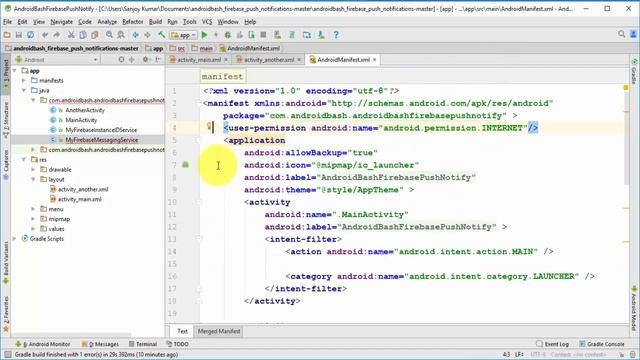Open the Gradle Console
Viewport: 640px width, 360px height.
coord(602,344)
